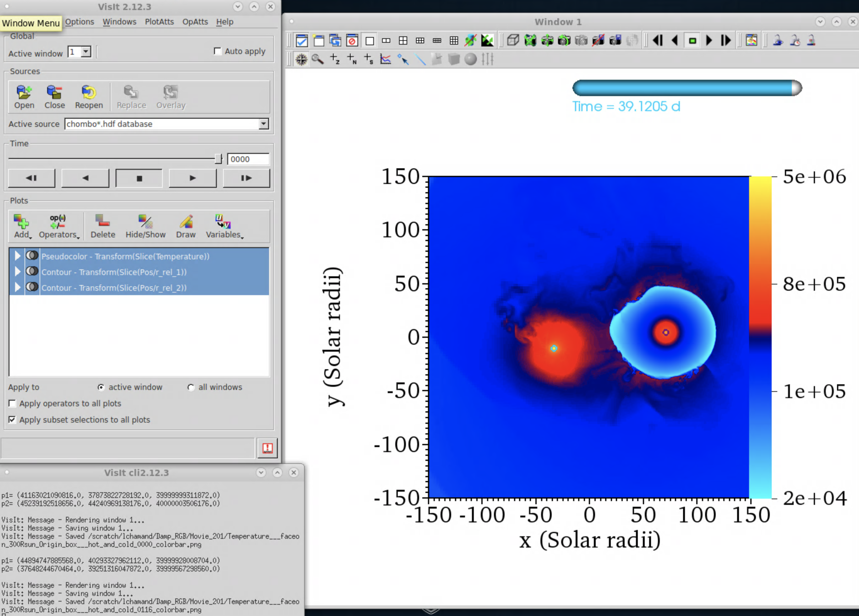Select the zone pick tool (+Z)

335,59
